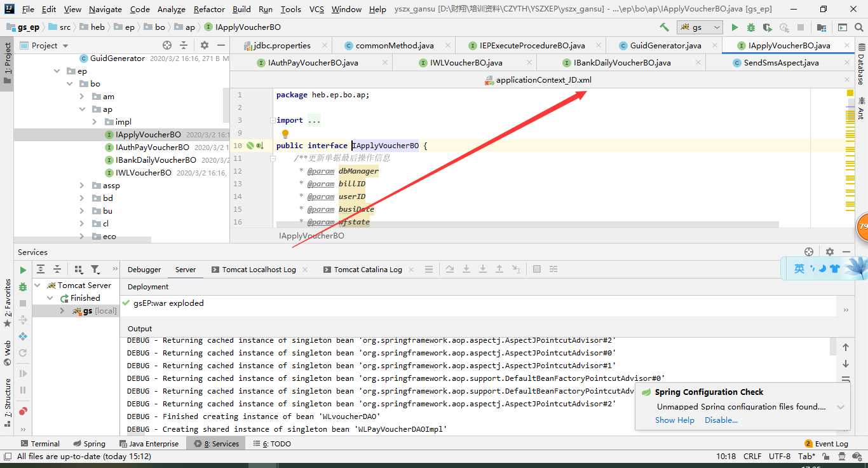
Task: Click the scroll up arrow beside Output
Action: [x=846, y=347]
